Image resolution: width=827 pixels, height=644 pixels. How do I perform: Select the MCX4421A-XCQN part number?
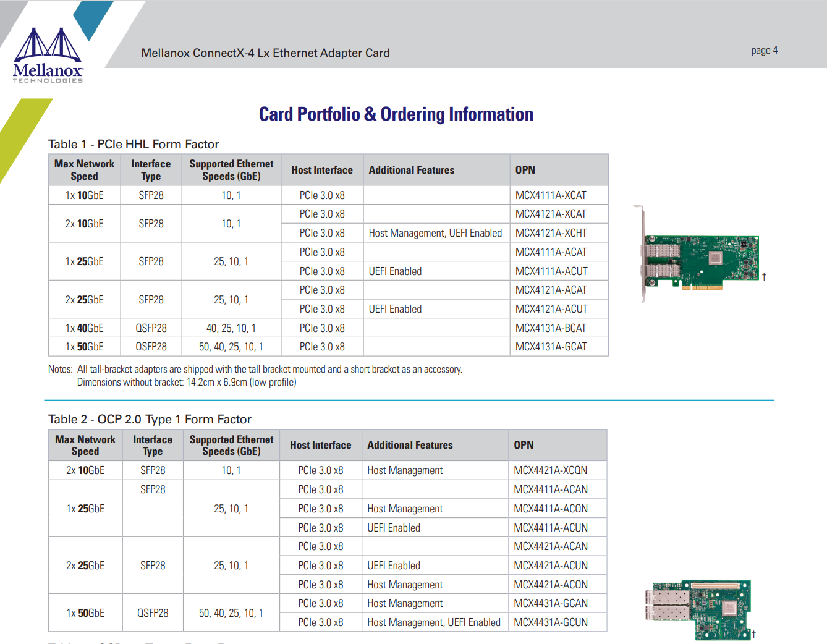pyautogui.click(x=550, y=470)
